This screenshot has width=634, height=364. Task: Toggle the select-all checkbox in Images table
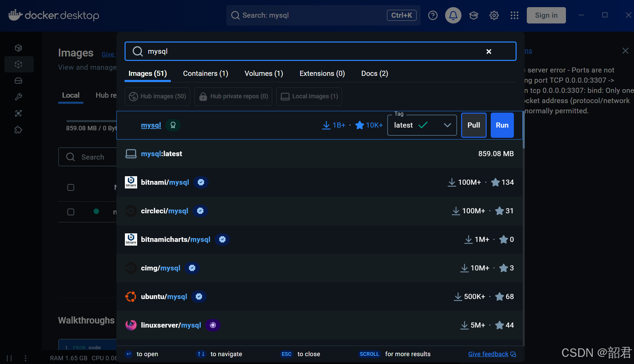coord(71,187)
